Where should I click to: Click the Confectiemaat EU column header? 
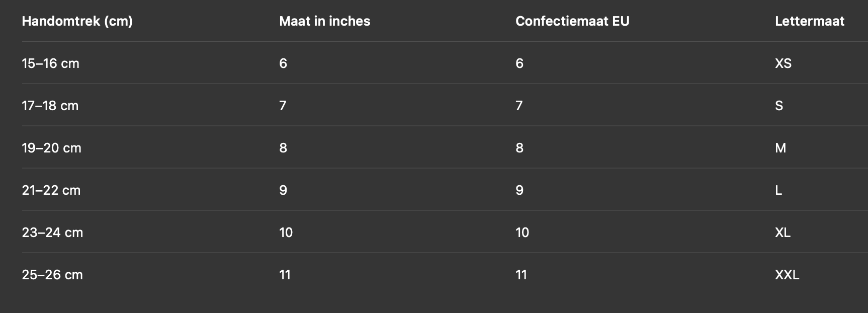tap(572, 21)
